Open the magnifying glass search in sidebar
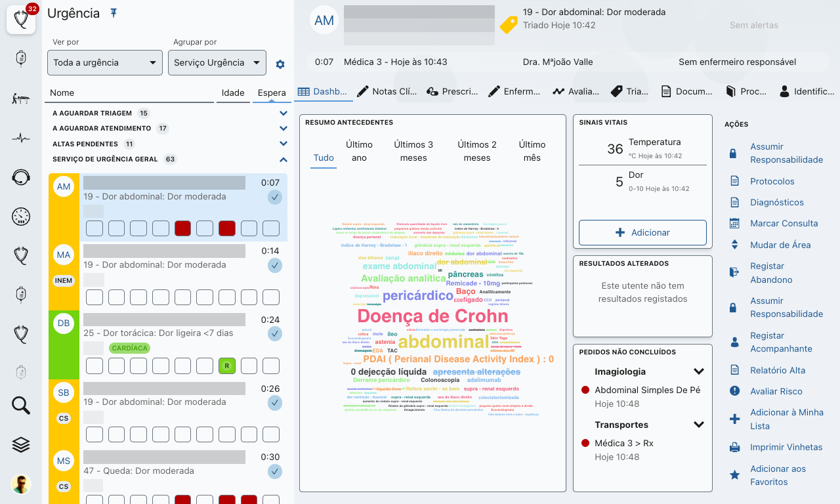The image size is (840, 504). pyautogui.click(x=21, y=406)
